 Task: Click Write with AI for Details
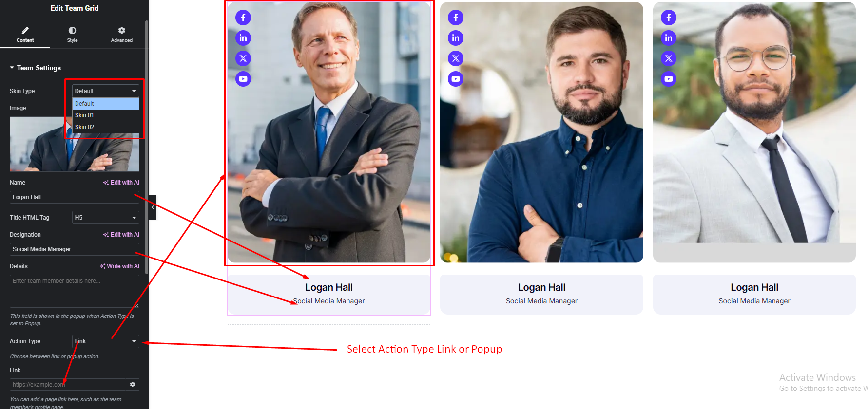(x=120, y=266)
